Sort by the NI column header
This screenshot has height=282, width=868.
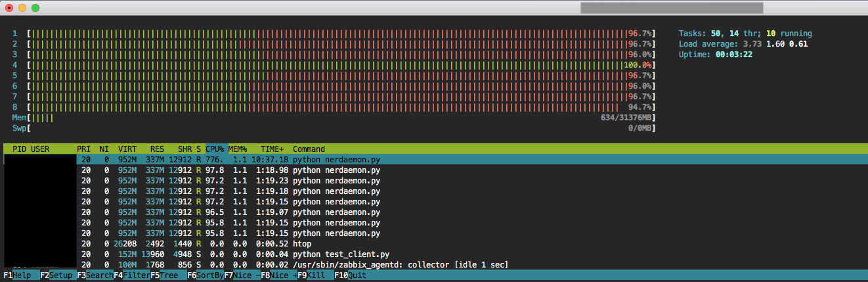(x=104, y=149)
